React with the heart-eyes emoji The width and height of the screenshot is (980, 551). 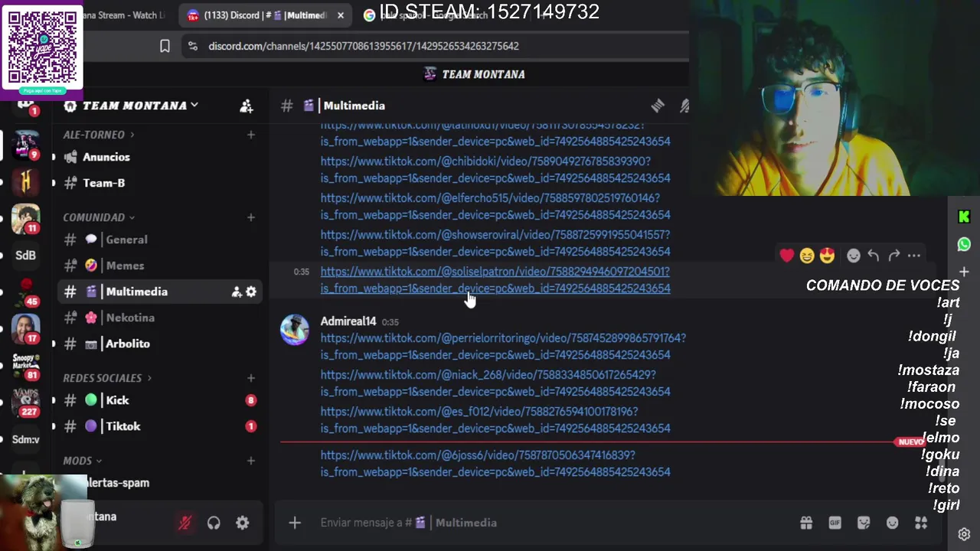coord(827,256)
